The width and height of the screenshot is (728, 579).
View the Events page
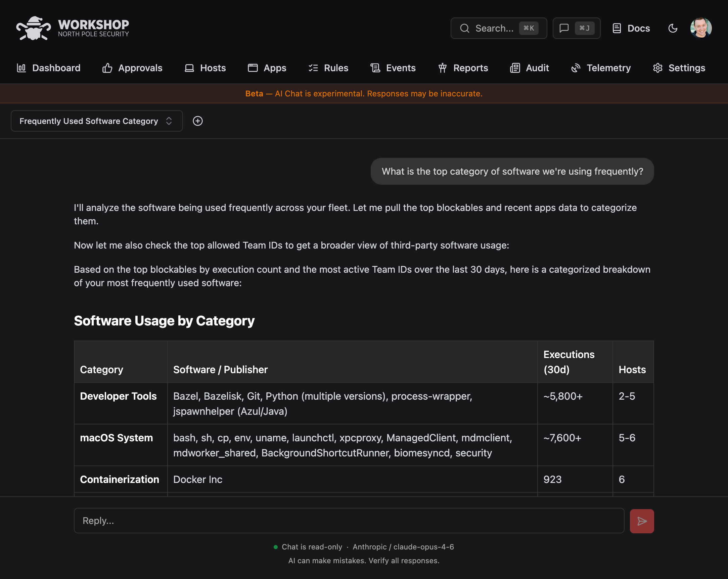pyautogui.click(x=393, y=68)
